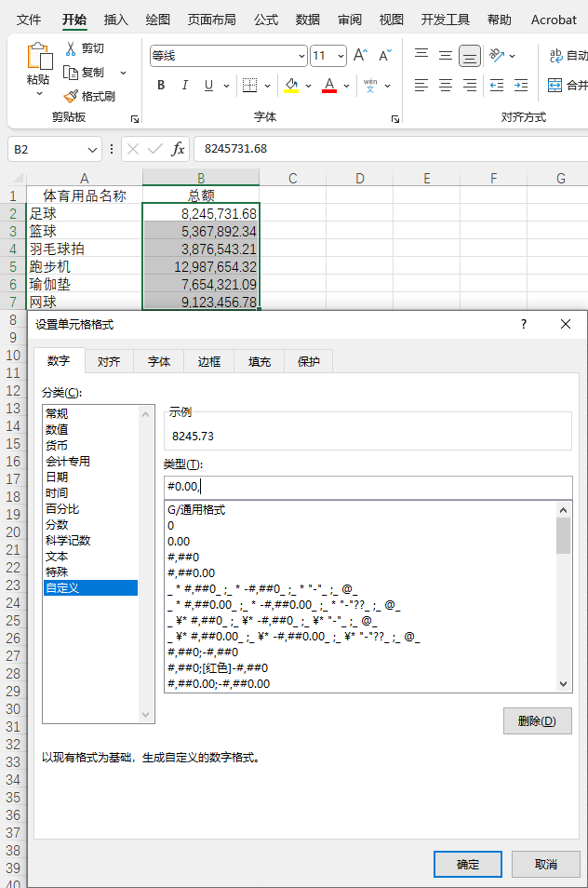This screenshot has height=888, width=588.
Task: Click 取消 button
Action: 546,864
